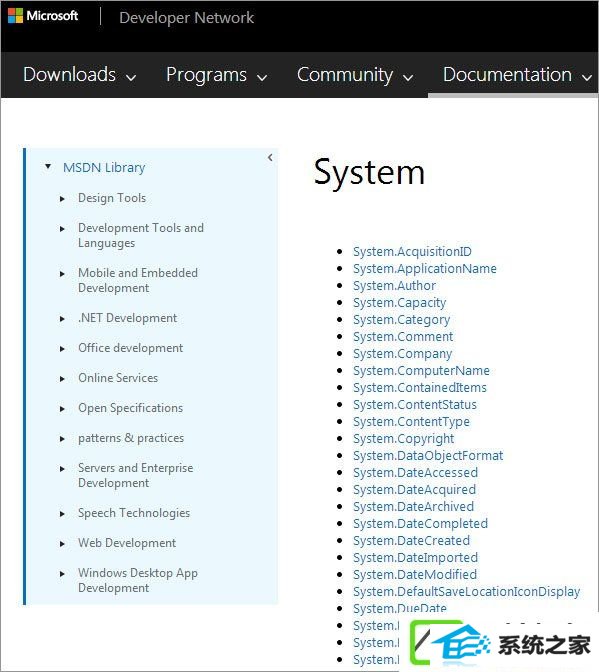599x672 pixels.
Task: Open System.ContentStatus link
Action: pyautogui.click(x=415, y=405)
